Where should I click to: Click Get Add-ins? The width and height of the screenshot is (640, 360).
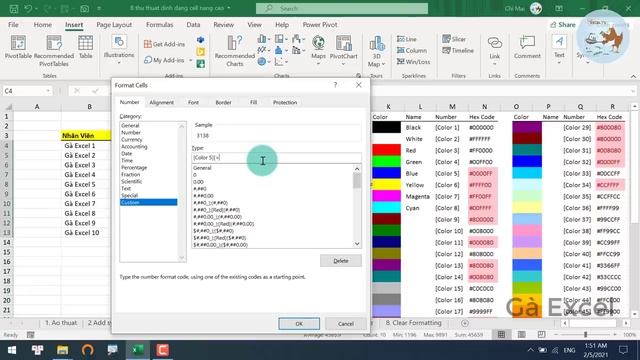pos(164,44)
